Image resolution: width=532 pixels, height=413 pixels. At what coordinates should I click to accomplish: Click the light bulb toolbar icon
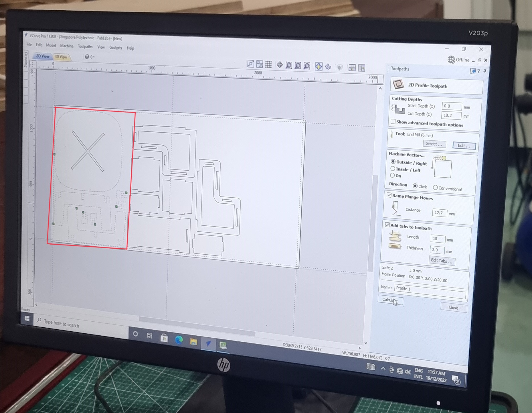point(340,67)
